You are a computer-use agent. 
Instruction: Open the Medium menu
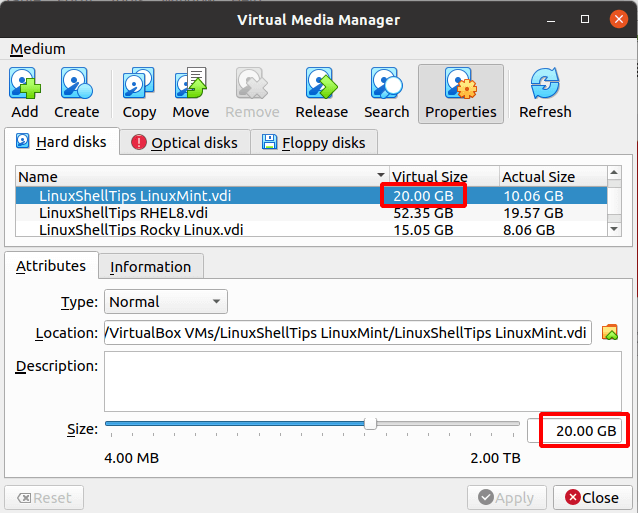pyautogui.click(x=37, y=49)
